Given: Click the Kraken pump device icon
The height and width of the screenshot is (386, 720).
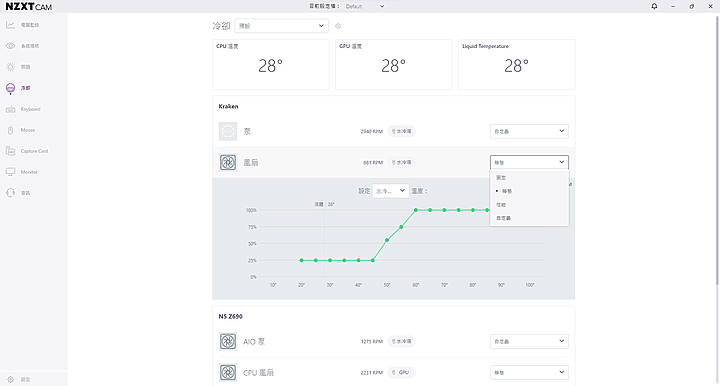Looking at the screenshot, I should pos(228,131).
